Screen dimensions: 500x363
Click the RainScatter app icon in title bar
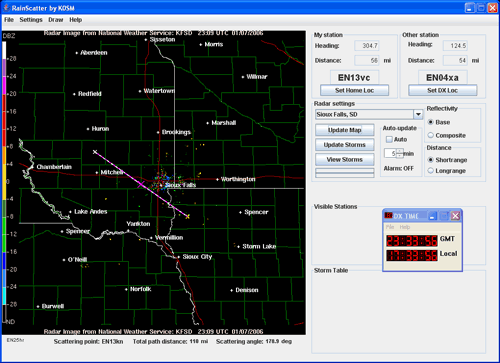tap(6, 8)
